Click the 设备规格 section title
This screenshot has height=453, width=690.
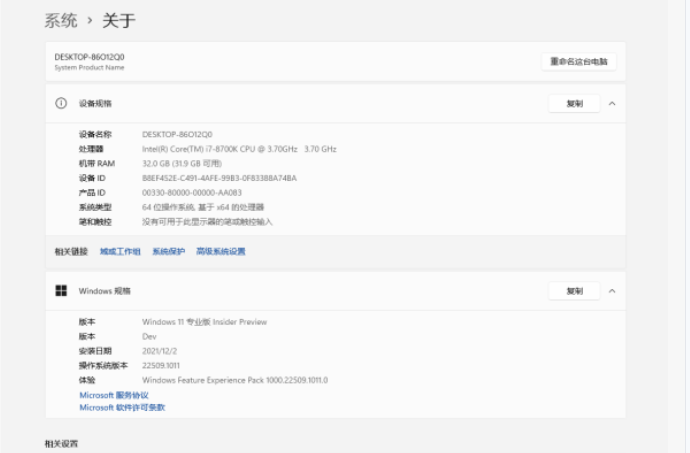[95, 103]
